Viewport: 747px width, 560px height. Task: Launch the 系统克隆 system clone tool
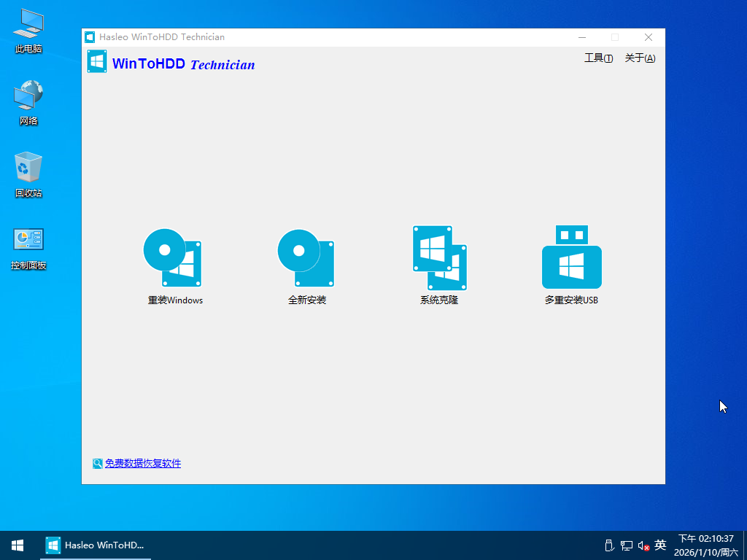[x=439, y=258]
